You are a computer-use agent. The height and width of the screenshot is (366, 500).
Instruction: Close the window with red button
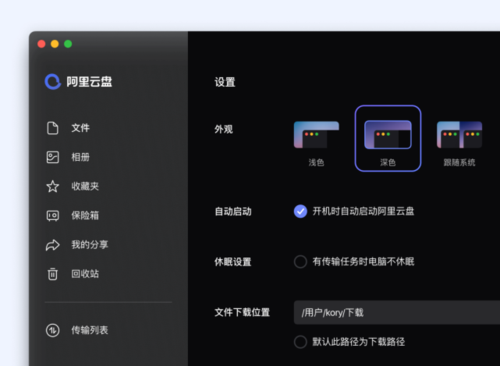(x=41, y=44)
